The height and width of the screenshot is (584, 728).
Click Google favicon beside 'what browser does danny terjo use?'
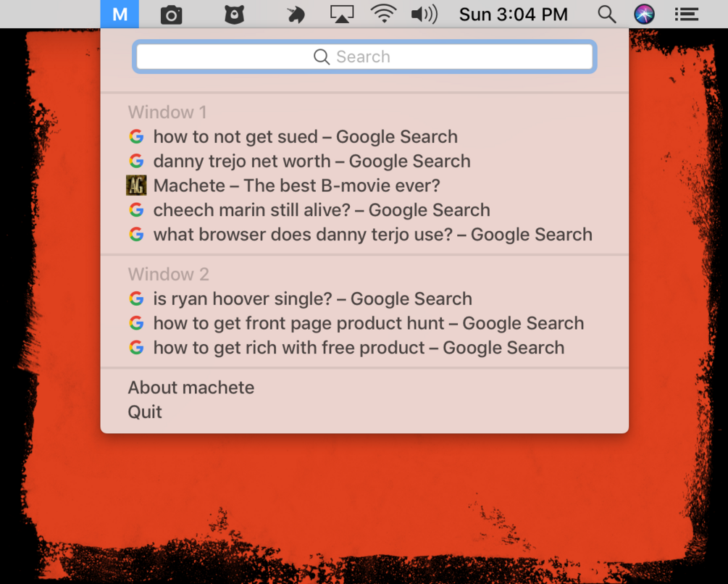[136, 235]
